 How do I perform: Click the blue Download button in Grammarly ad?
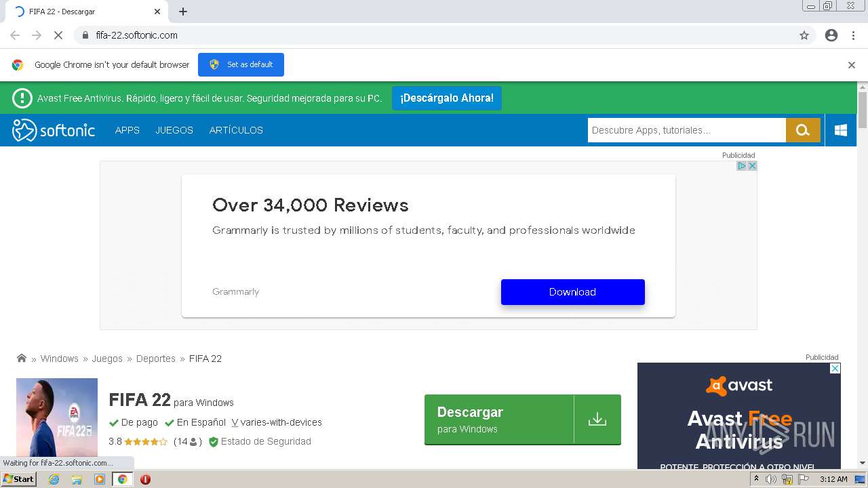click(573, 292)
